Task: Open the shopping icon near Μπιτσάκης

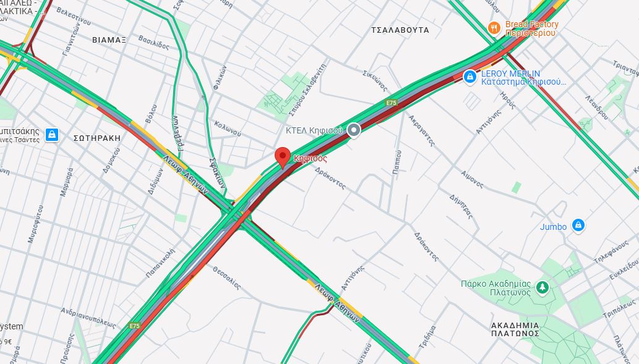Action: point(52,134)
